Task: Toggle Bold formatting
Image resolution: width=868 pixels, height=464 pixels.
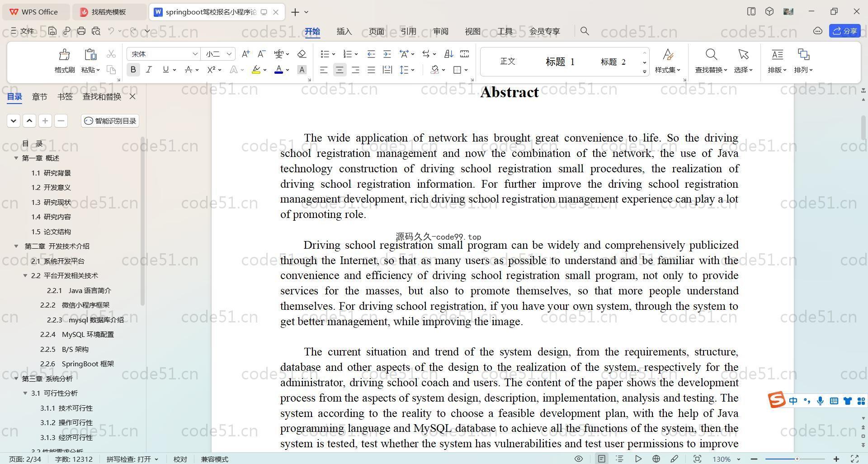Action: (x=133, y=70)
